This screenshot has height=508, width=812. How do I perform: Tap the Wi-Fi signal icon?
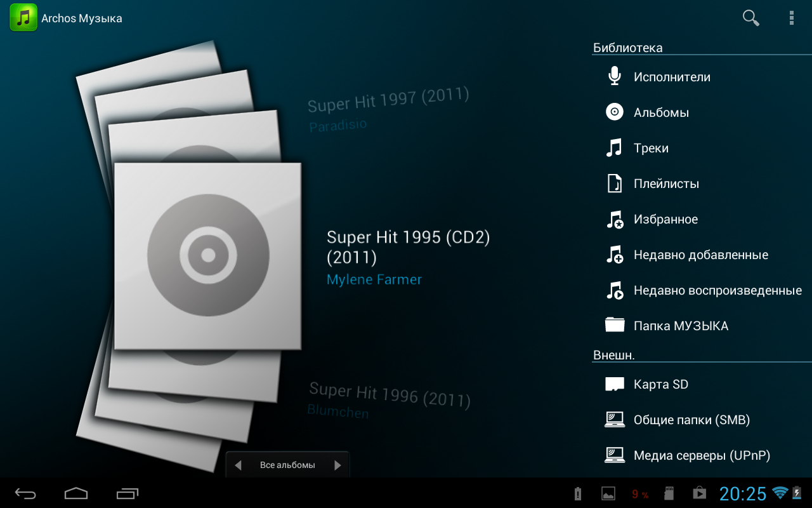click(780, 493)
